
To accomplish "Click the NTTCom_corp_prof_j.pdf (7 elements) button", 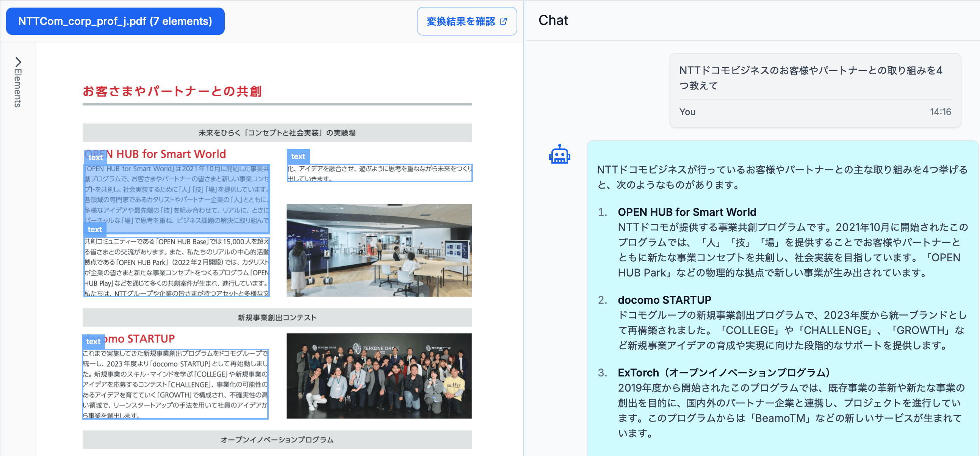I will 115,21.
